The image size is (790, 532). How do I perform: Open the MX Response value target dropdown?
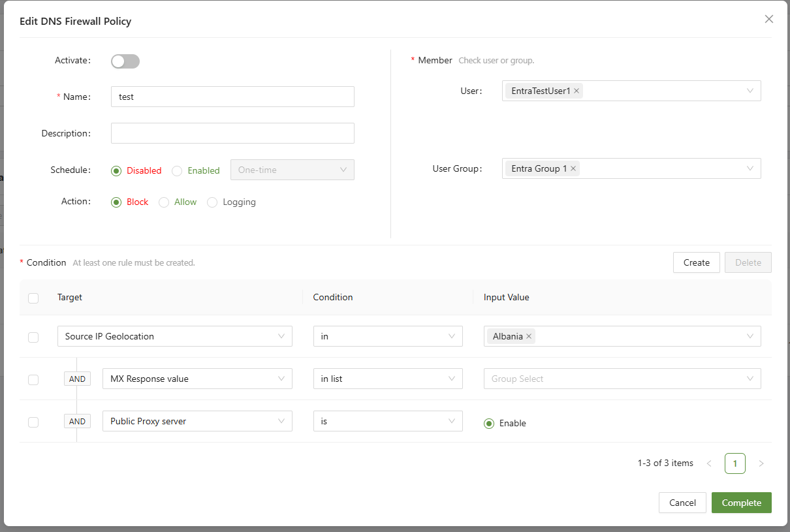pos(197,379)
